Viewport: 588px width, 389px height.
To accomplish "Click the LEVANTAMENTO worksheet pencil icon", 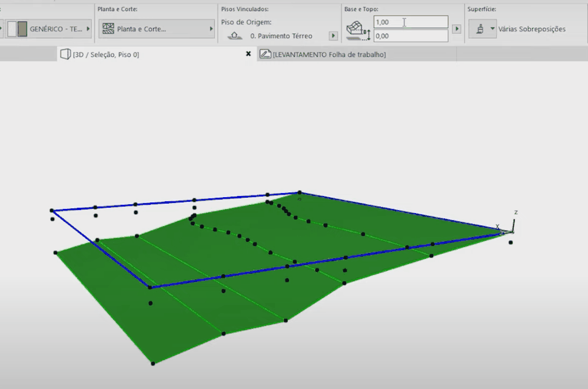I will coord(265,54).
